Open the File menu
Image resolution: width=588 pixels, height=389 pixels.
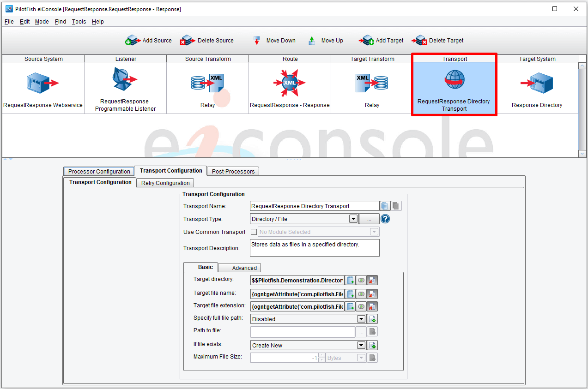pyautogui.click(x=9, y=22)
